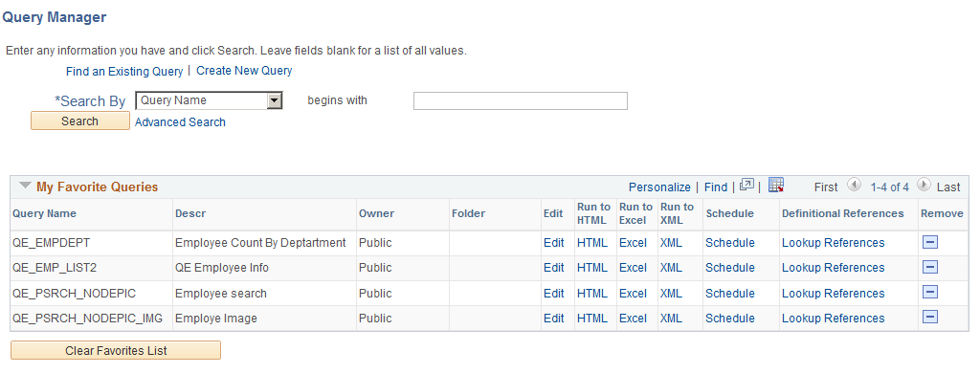Sort by Folder column header

click(x=468, y=213)
